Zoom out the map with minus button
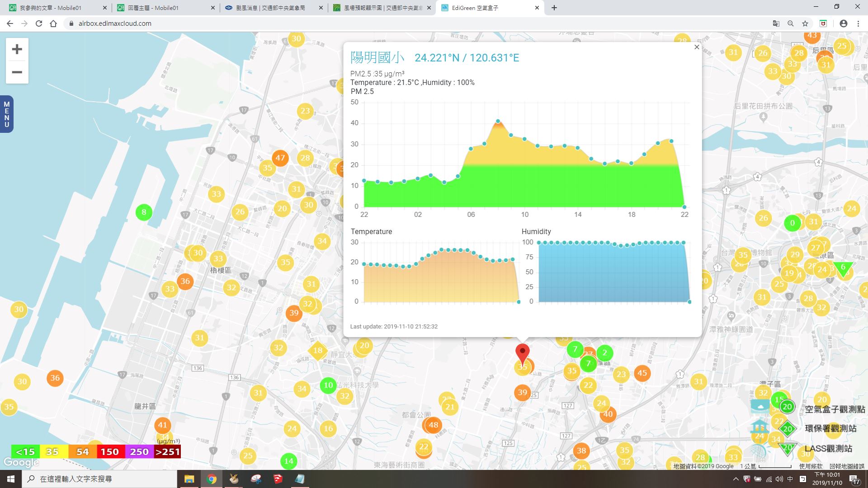 click(x=17, y=72)
